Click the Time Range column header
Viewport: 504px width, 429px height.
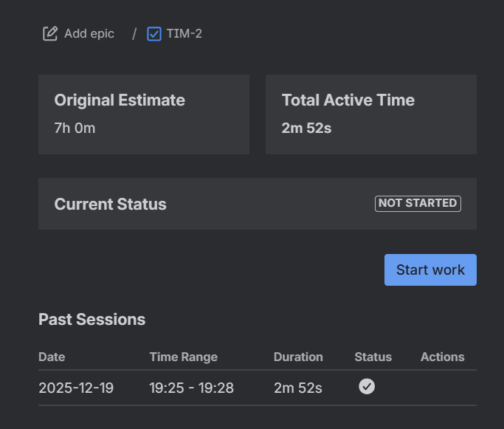coord(183,357)
